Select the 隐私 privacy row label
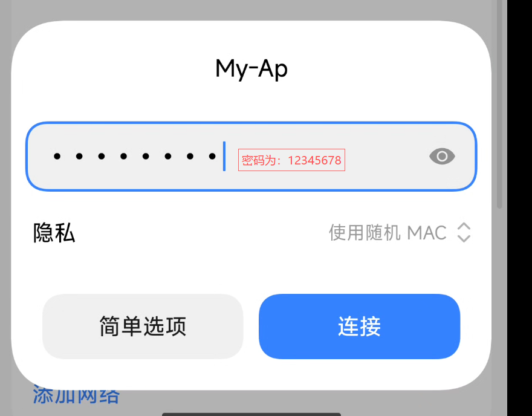The height and width of the screenshot is (416, 532). click(54, 233)
